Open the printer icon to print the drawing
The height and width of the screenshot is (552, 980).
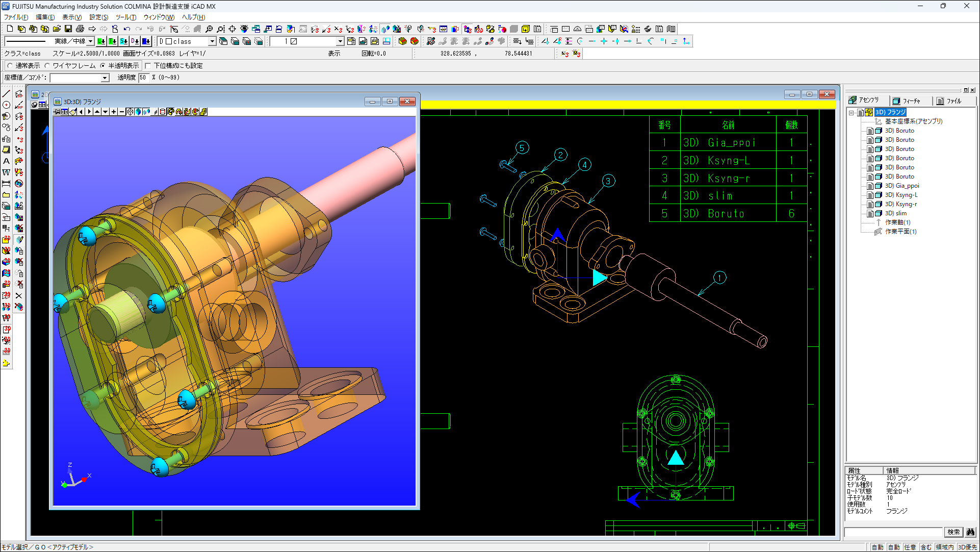click(80, 29)
